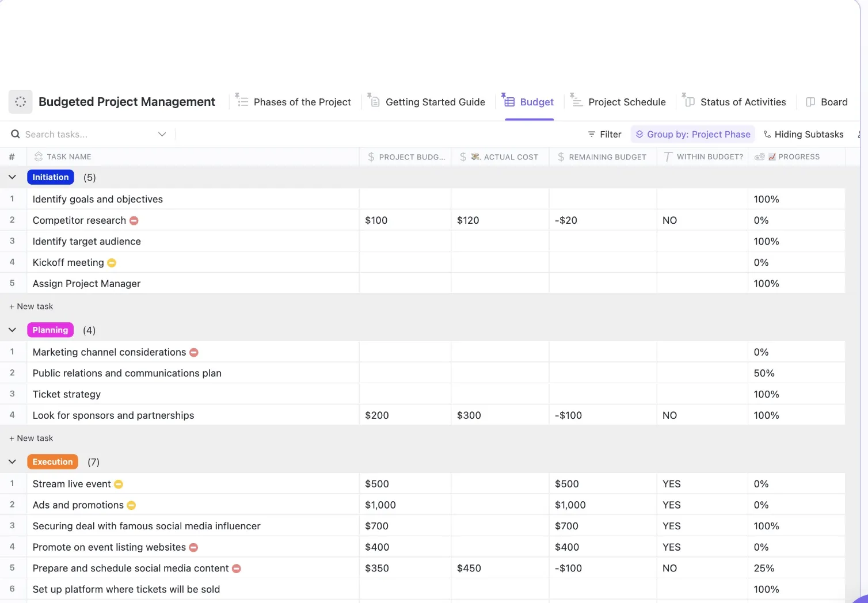The height and width of the screenshot is (603, 868).
Task: Click yellow status icon on Ads and promotions
Action: point(131,505)
